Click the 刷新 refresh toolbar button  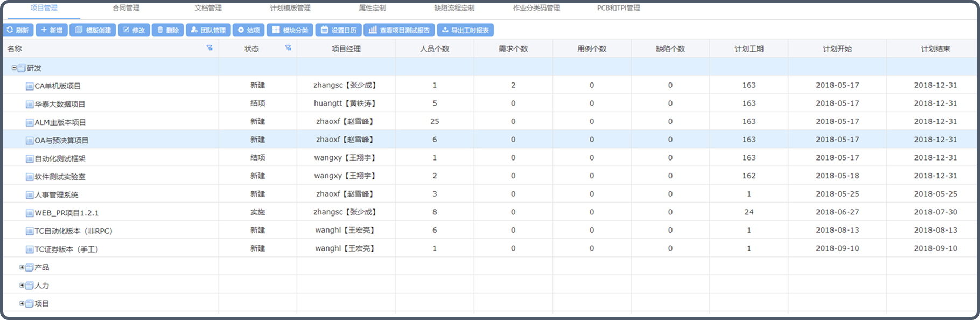18,30
